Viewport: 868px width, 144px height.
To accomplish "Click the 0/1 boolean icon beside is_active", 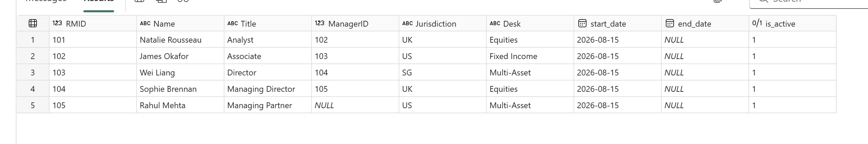I will tap(757, 23).
